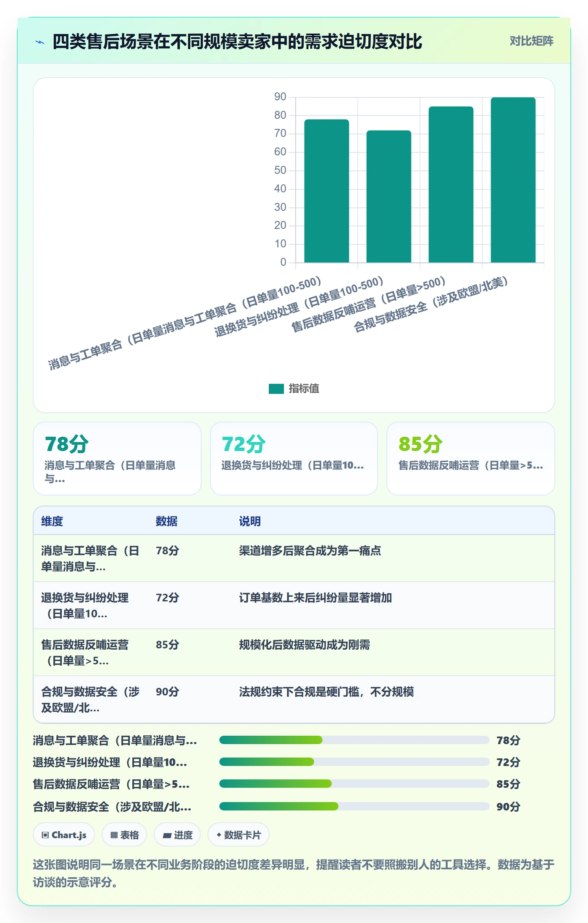Click the 对比矩阵 badge in the header
Image resolution: width=588 pixels, height=923 pixels.
click(x=531, y=41)
